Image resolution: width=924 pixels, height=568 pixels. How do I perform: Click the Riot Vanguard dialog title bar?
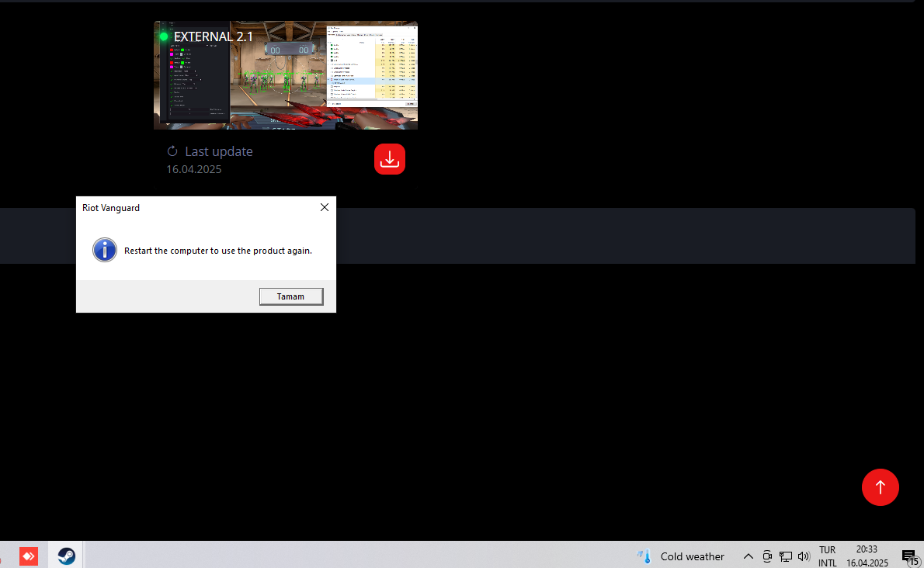click(x=194, y=208)
